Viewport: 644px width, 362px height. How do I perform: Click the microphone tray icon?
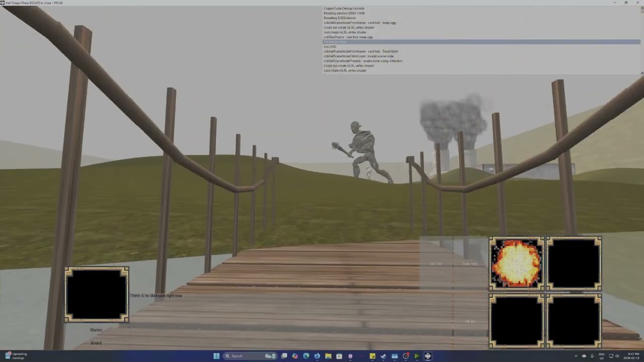(592, 356)
